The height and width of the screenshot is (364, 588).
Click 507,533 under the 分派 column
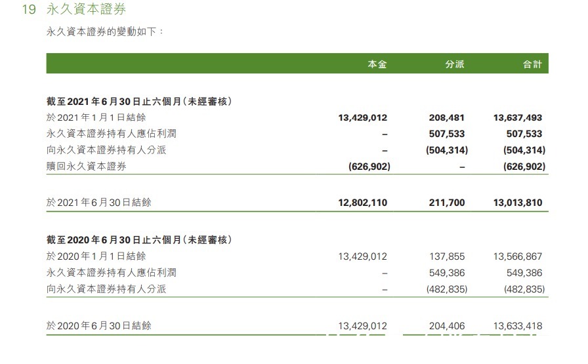(x=447, y=134)
